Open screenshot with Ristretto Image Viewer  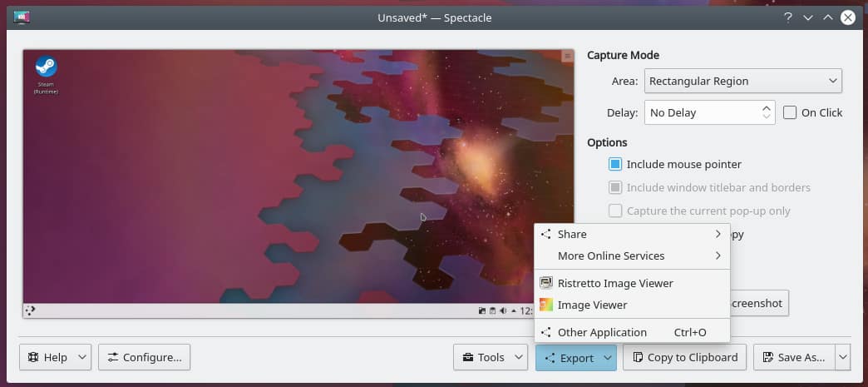tap(632, 283)
